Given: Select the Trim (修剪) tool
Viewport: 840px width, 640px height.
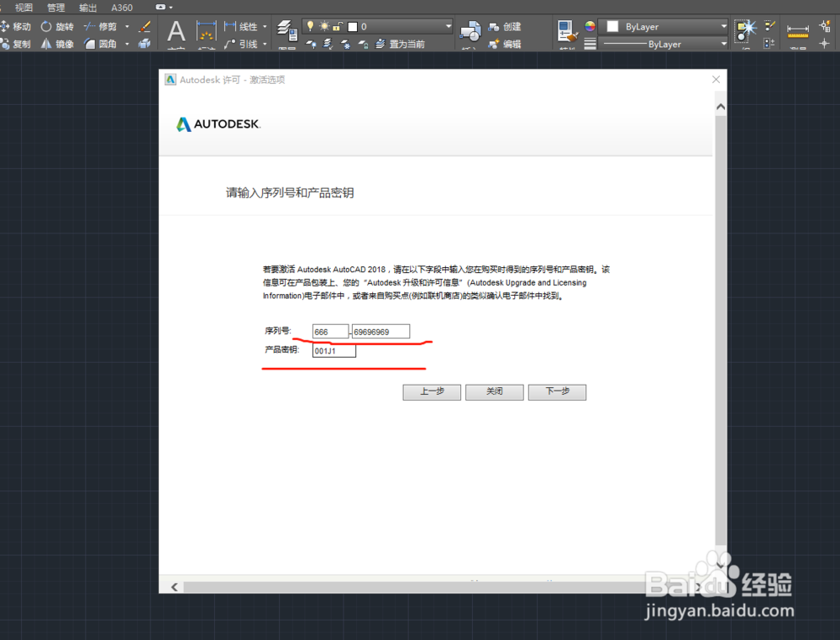Looking at the screenshot, I should [100, 26].
